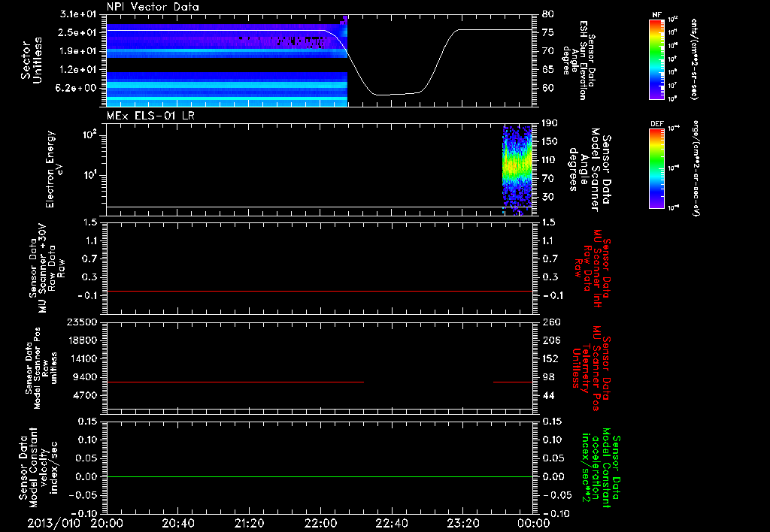Click the '260' telemetry tick value
The height and width of the screenshot is (532, 770).
click(551, 322)
